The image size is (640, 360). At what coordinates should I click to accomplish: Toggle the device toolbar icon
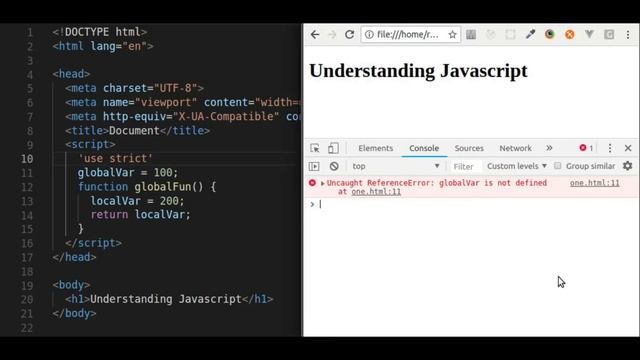coord(333,148)
